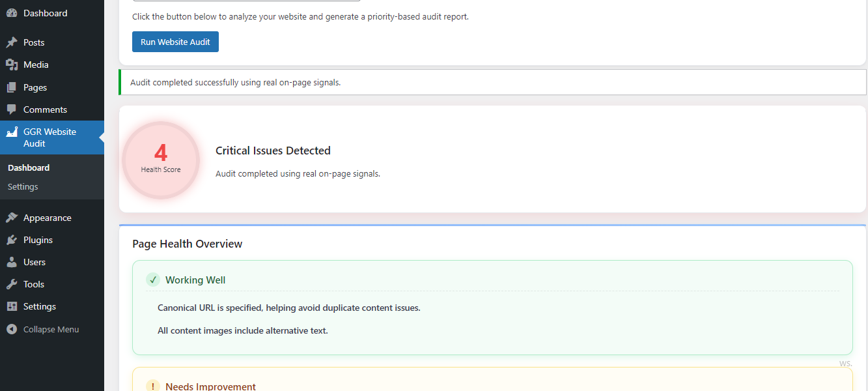This screenshot has height=391, width=868.
Task: Open Pages via the stacked pages icon
Action: (12, 87)
